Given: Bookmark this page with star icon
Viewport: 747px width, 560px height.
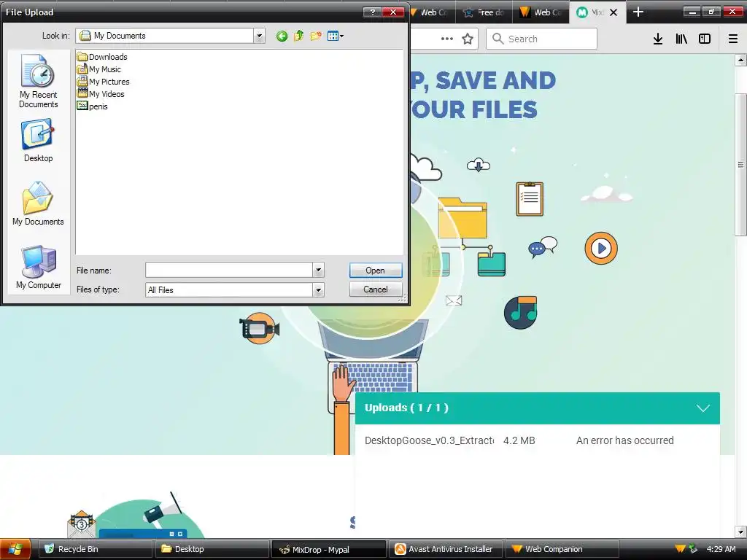Looking at the screenshot, I should point(468,39).
